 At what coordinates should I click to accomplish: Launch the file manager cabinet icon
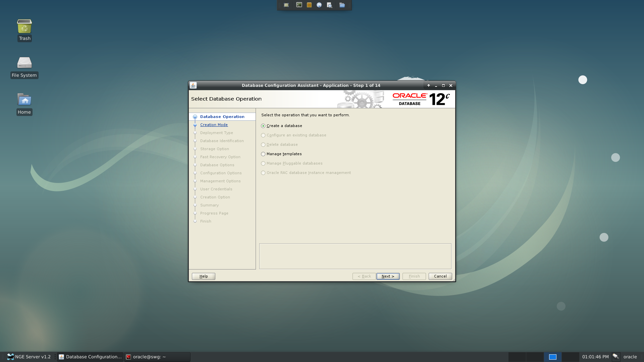309,5
